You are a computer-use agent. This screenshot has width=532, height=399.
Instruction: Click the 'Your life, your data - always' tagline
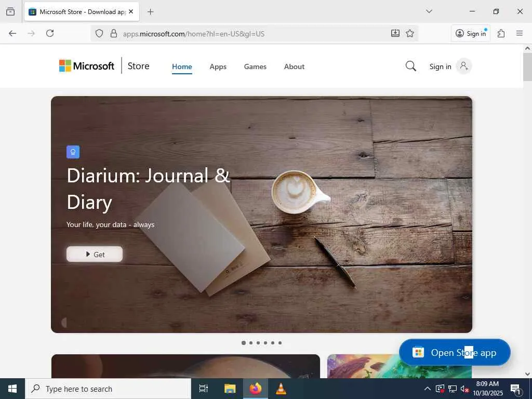click(110, 224)
